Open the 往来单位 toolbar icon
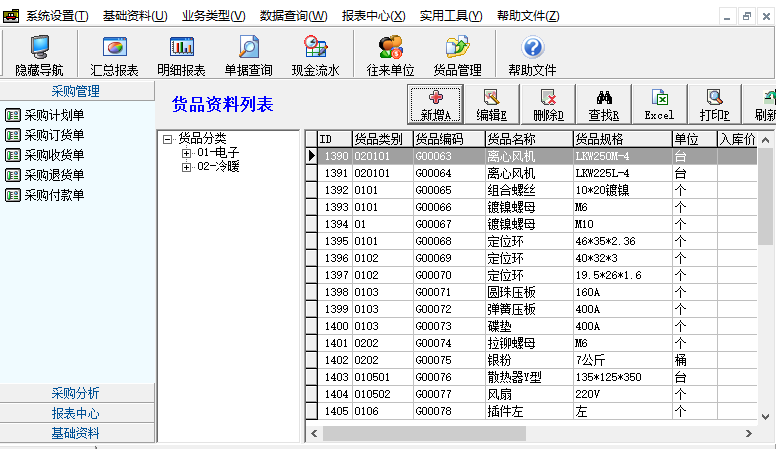This screenshot has height=449, width=776. [x=390, y=55]
